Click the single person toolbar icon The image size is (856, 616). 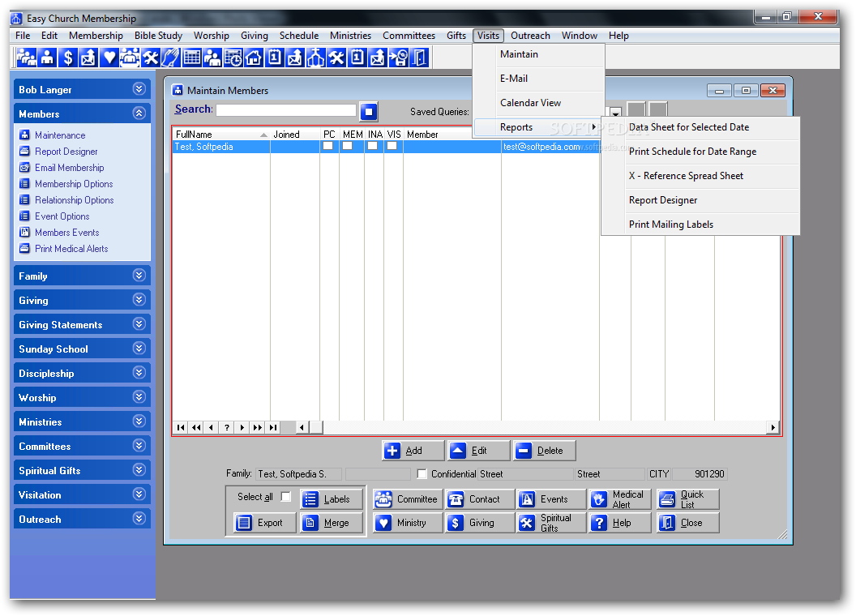point(47,58)
